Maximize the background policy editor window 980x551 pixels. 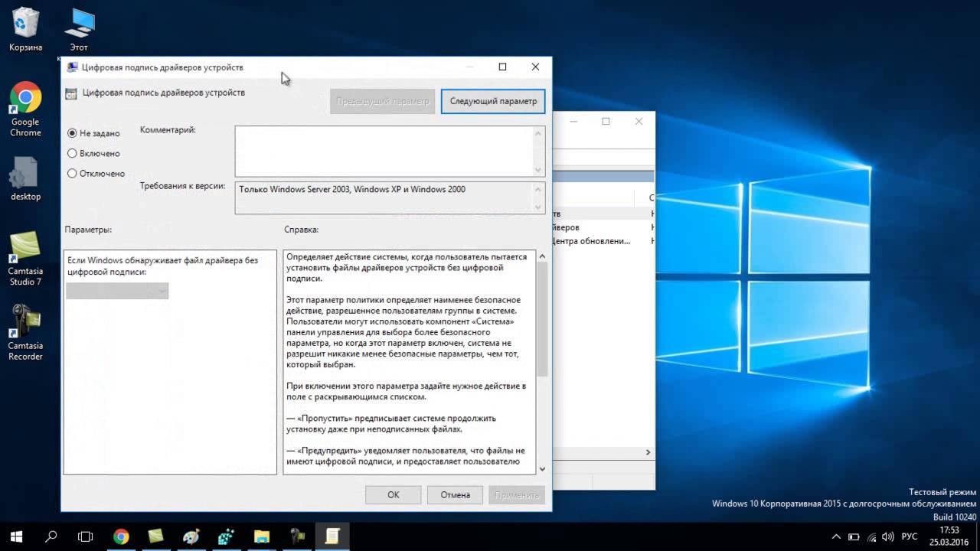[606, 121]
